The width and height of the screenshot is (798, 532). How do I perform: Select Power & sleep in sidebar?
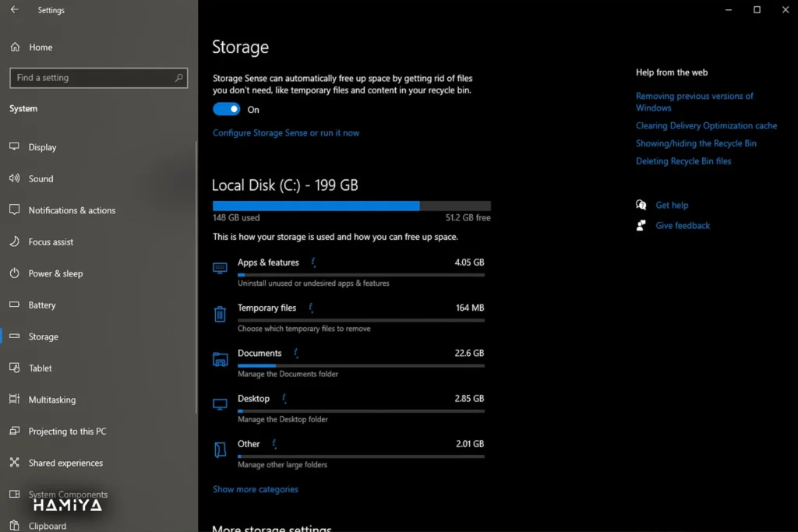pos(55,273)
